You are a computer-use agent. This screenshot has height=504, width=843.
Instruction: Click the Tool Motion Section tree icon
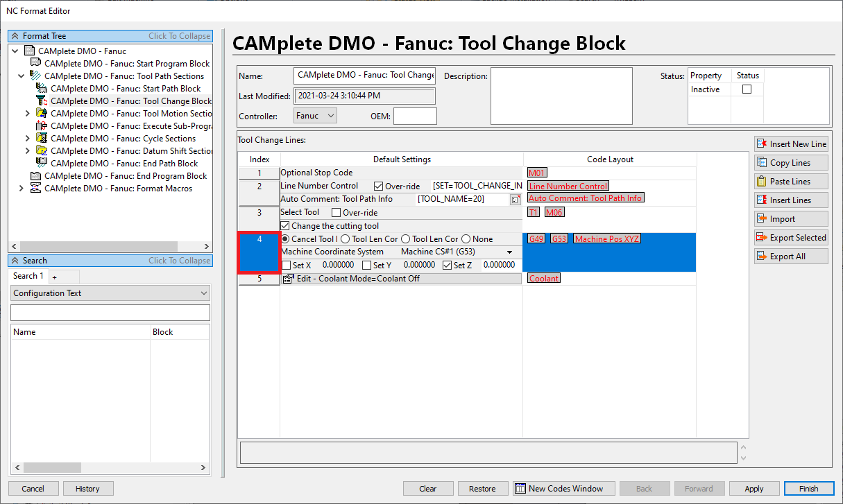coord(42,113)
